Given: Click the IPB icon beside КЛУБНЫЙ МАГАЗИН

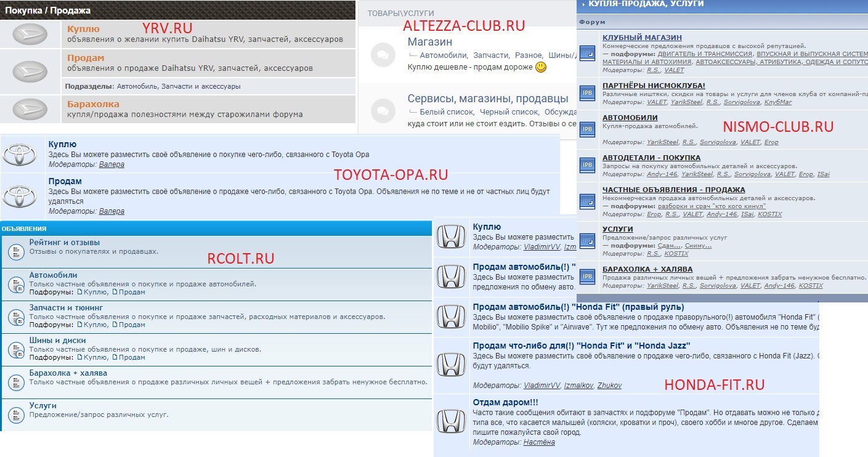Looking at the screenshot, I should 588,54.
